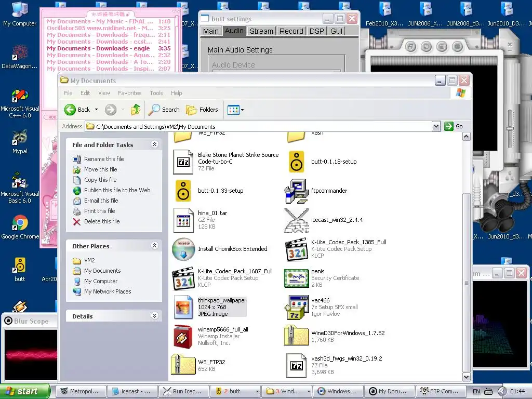Select winamp5666_full_all installer icon
This screenshot has width=532, height=399.
(x=183, y=337)
